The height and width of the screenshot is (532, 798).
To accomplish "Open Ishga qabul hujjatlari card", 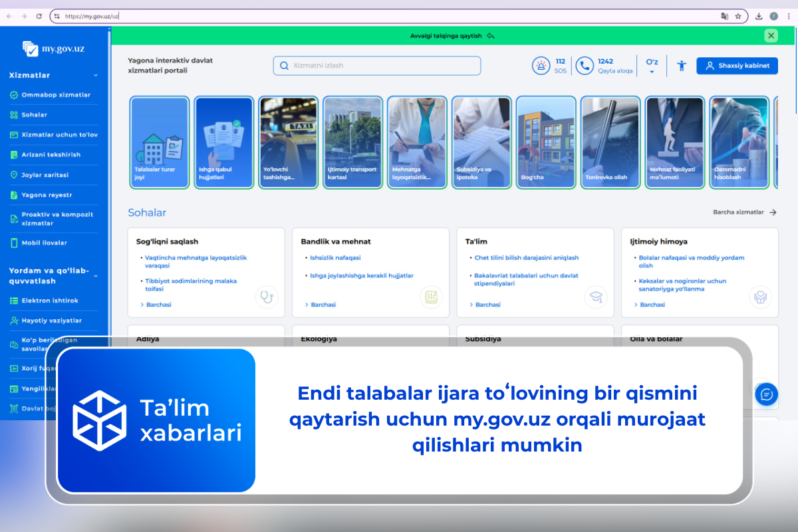I will [224, 142].
